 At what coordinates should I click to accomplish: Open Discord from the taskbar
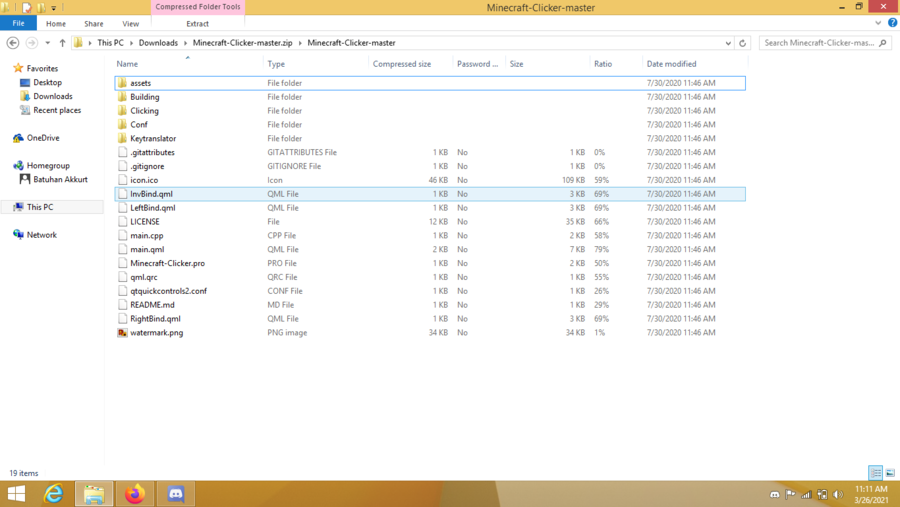[176, 494]
